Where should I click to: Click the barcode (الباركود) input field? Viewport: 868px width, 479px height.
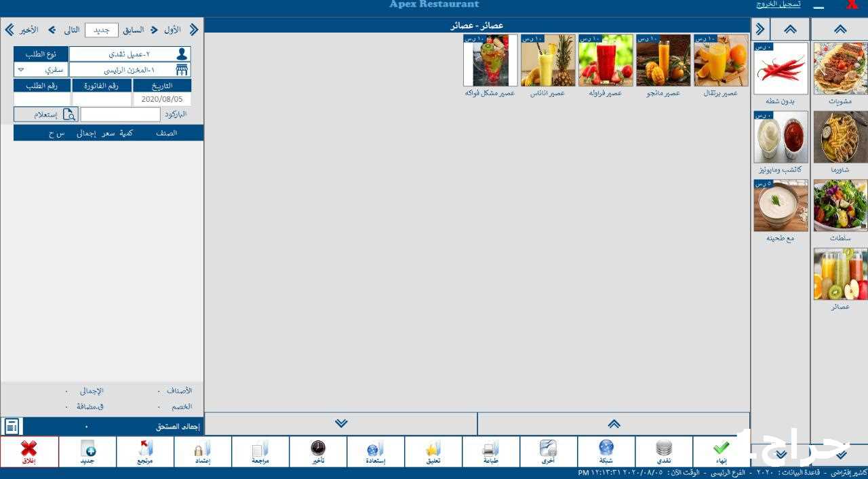[x=121, y=115]
